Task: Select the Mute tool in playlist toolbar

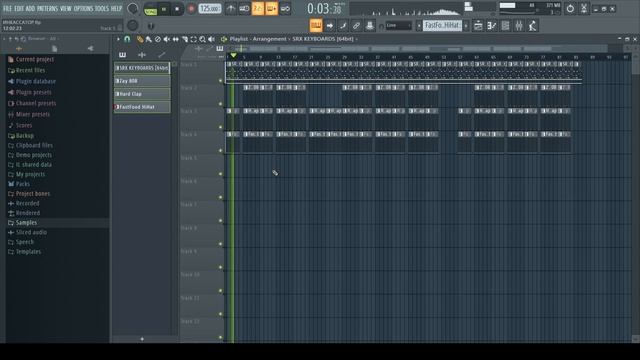Action: 167,39
